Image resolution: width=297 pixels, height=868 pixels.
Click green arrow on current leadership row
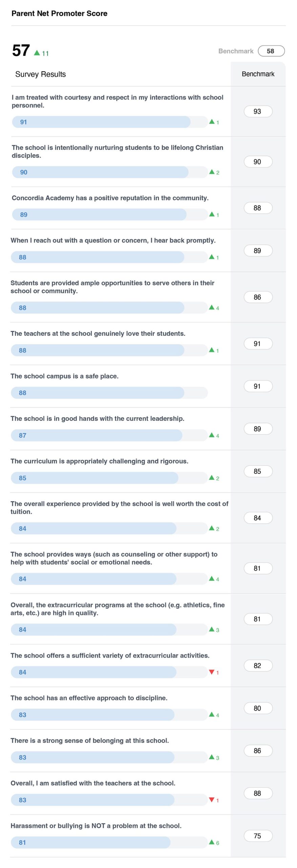(x=212, y=435)
